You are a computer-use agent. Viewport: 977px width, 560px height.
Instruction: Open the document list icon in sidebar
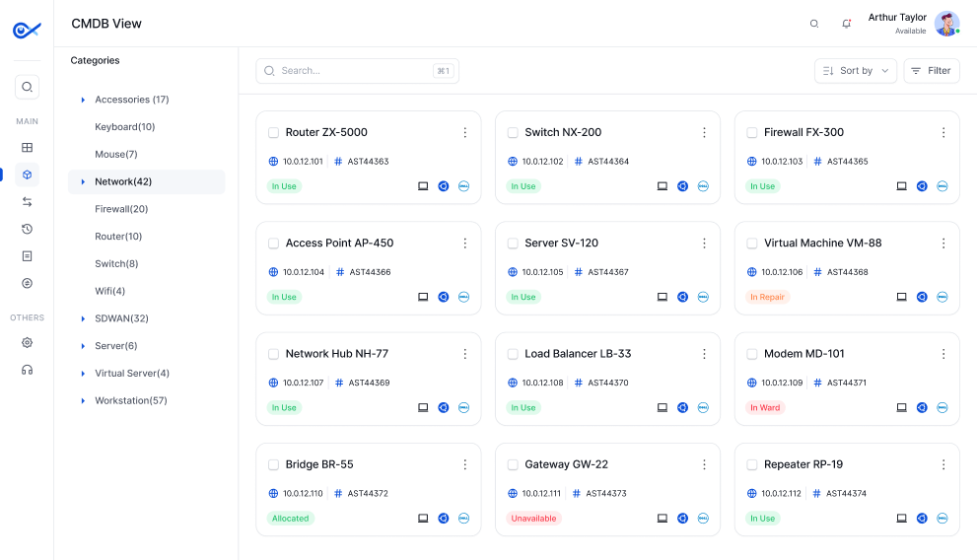pyautogui.click(x=27, y=256)
